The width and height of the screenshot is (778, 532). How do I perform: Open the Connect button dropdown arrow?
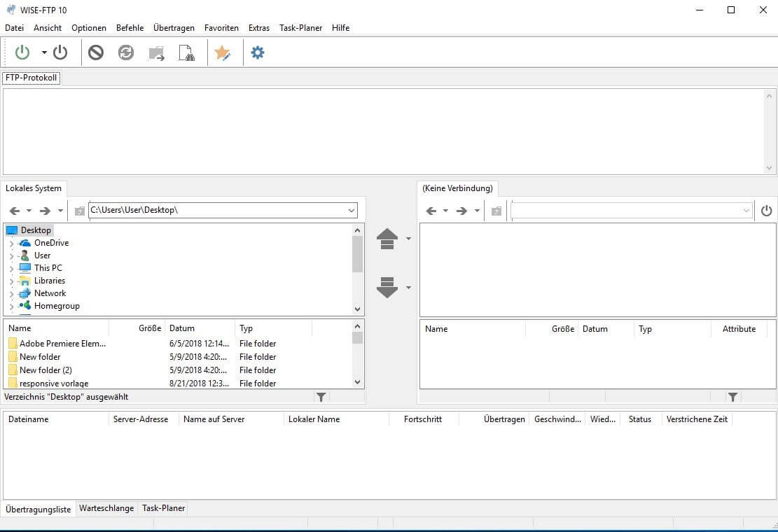(44, 52)
